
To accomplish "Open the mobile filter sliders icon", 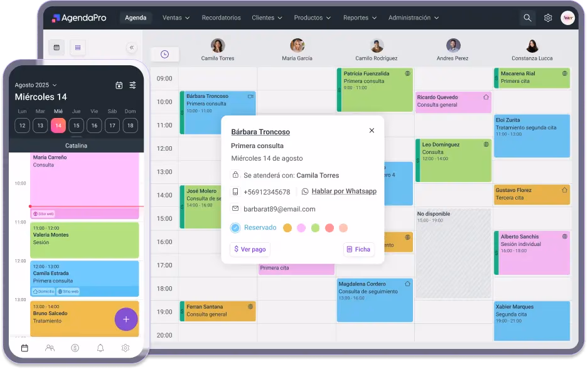I will [132, 85].
